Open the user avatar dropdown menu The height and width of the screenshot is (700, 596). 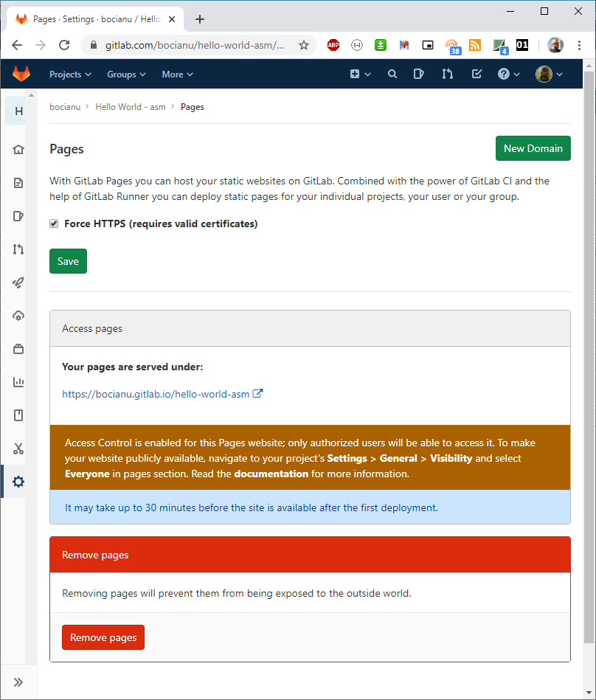tap(549, 74)
